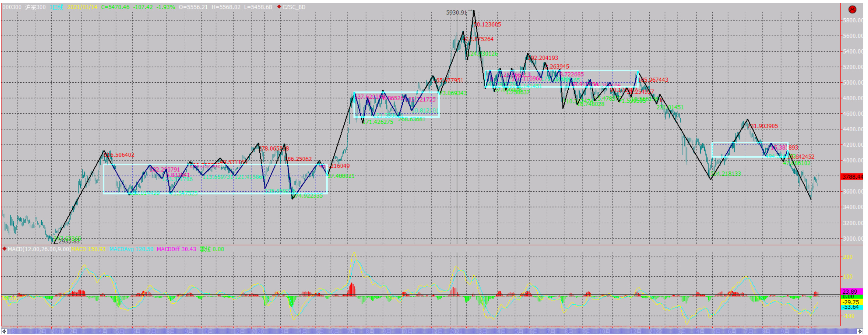Viewport: 868px width, 335px height.
Task: Click the scroll-left arrow on the bottom timeline
Action: (4, 332)
